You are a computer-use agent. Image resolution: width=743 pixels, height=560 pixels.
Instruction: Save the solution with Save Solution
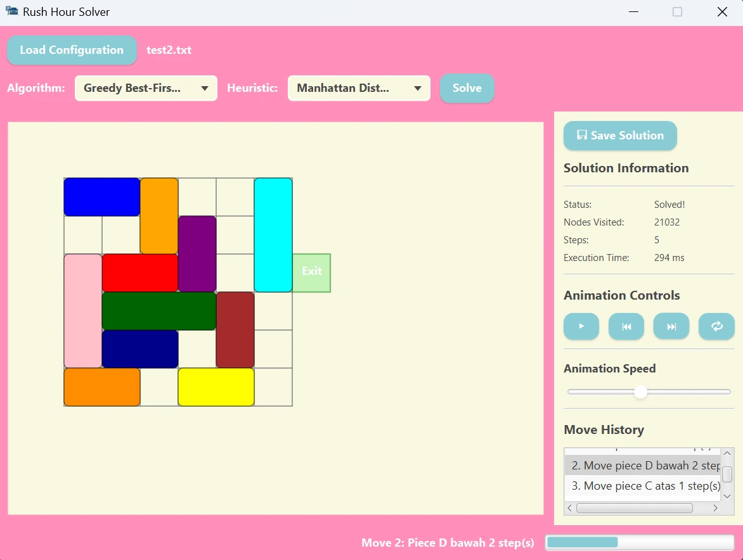620,135
